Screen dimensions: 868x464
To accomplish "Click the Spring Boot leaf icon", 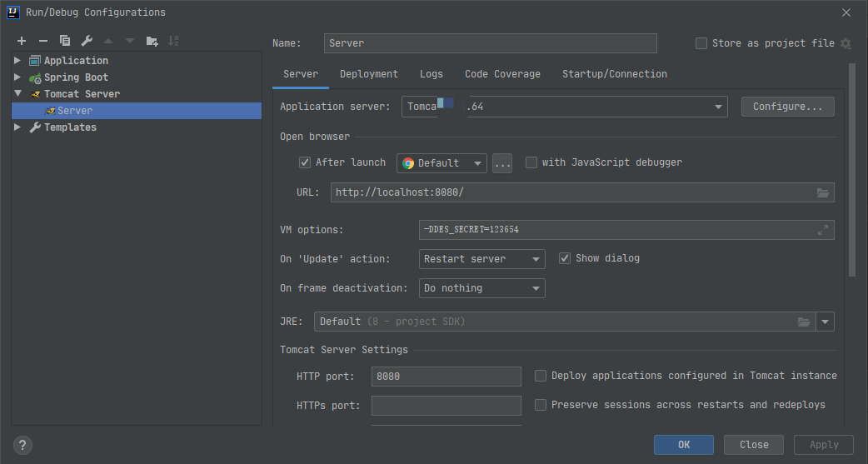I will click(35, 78).
